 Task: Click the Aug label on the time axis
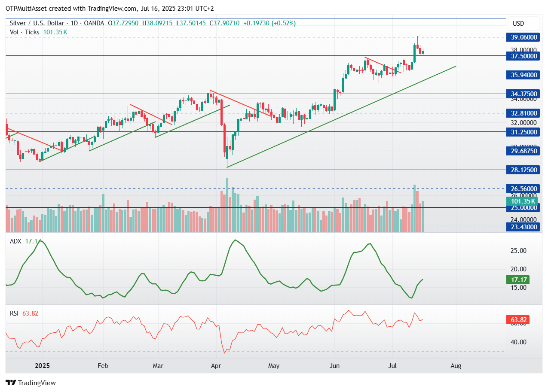point(456,366)
